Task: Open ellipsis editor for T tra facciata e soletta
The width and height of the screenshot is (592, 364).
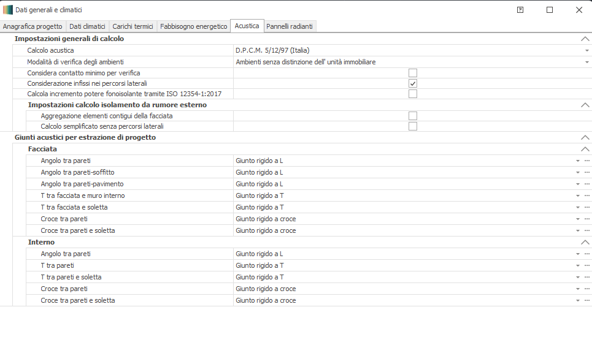Action: tap(586, 207)
